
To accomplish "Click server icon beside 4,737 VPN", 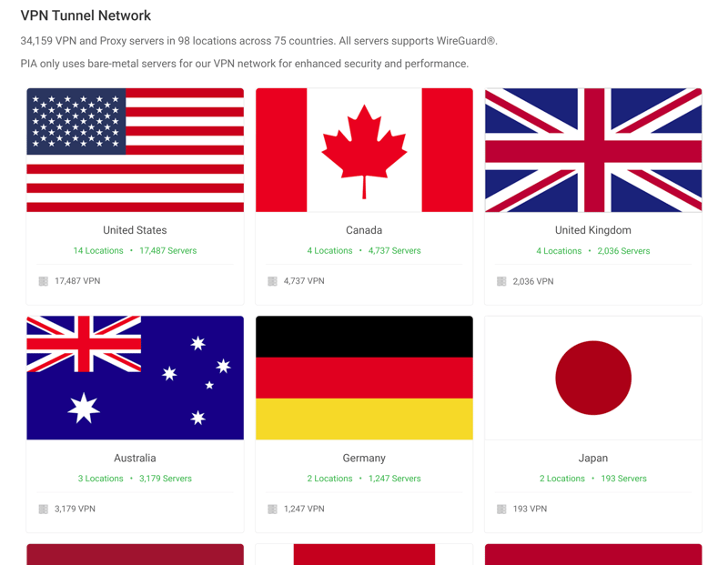I will pos(272,281).
